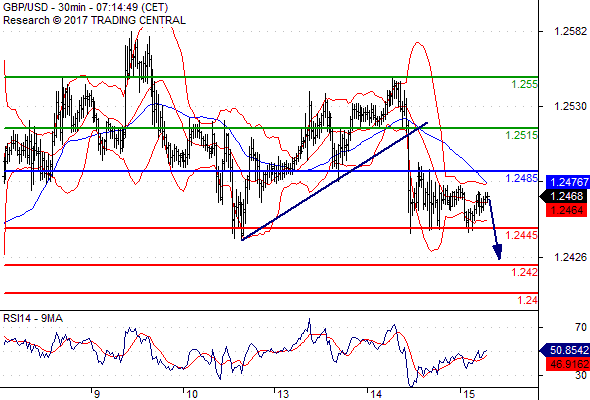Click date 15 on the time axis
Viewport: 590px width, 400px height.
point(469,394)
